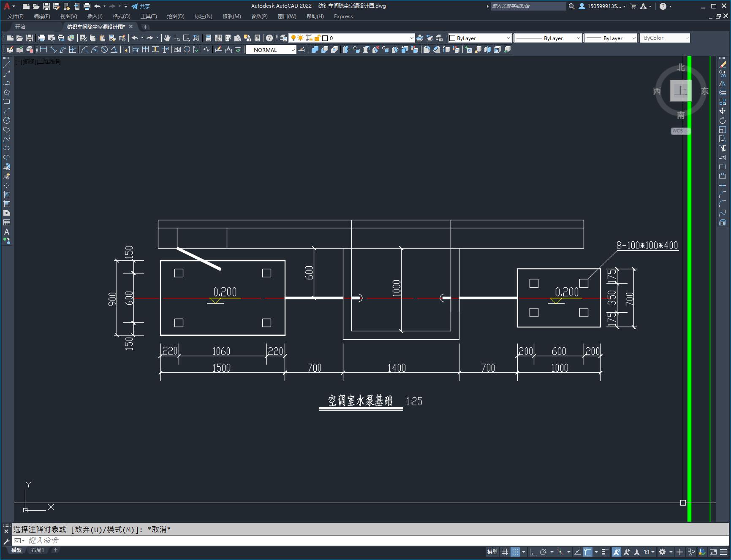Select the Move tool in right toolbar

tap(723, 111)
